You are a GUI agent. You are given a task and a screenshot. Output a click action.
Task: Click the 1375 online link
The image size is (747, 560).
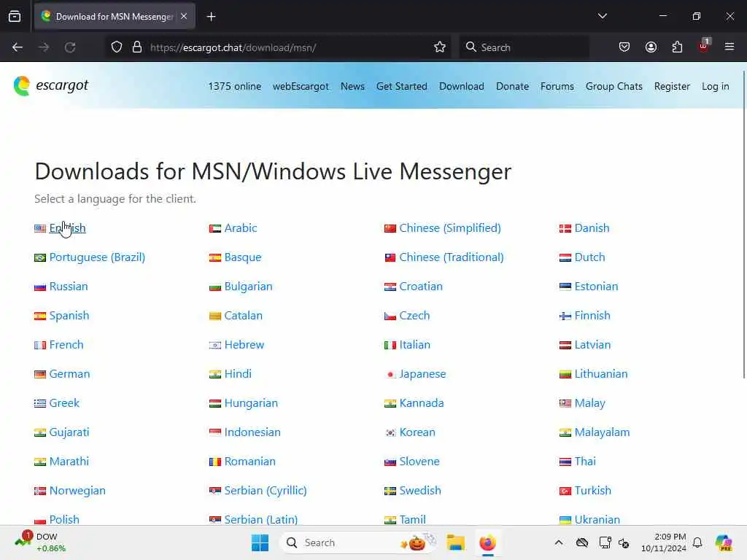pos(234,86)
